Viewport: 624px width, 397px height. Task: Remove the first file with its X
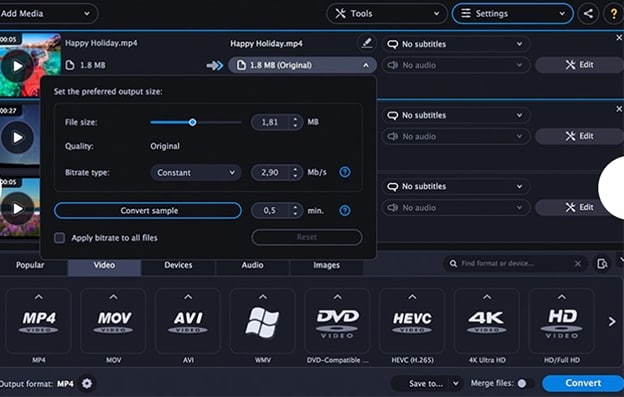coord(619,38)
